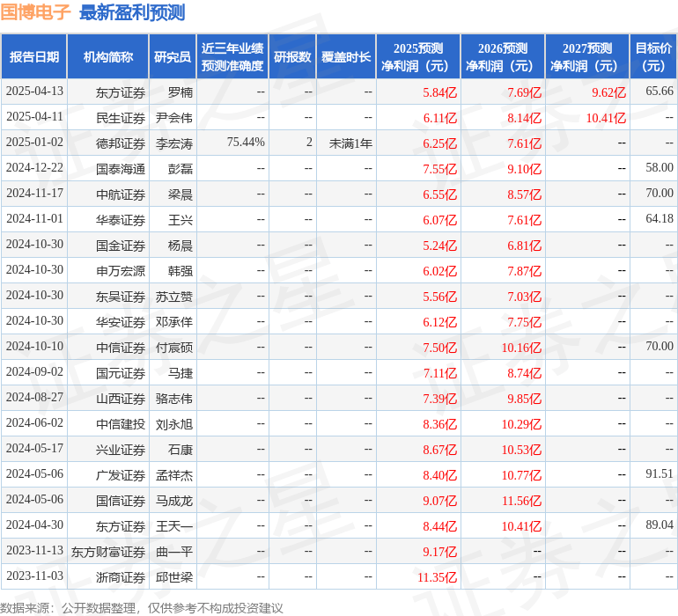Click date cell 2025-04-13

pos(34,92)
